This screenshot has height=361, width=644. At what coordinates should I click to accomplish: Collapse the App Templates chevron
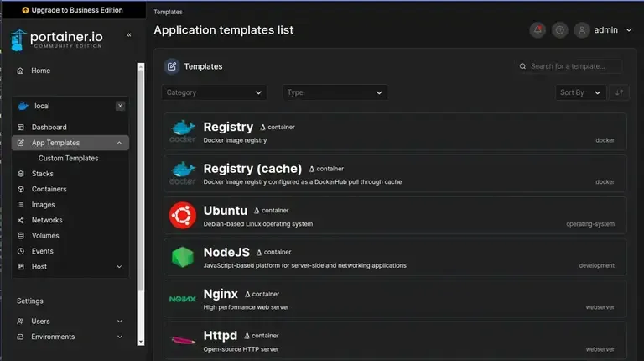tap(119, 143)
